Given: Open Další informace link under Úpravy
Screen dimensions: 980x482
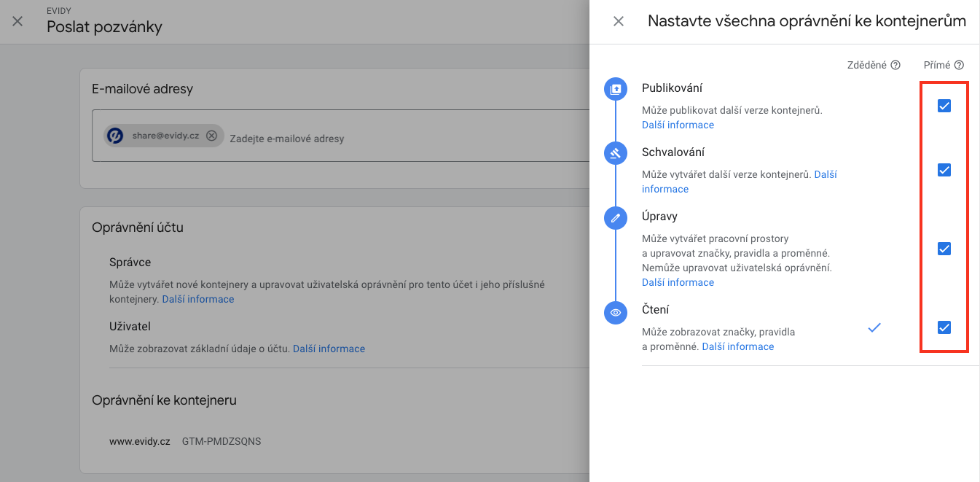Looking at the screenshot, I should (x=678, y=282).
